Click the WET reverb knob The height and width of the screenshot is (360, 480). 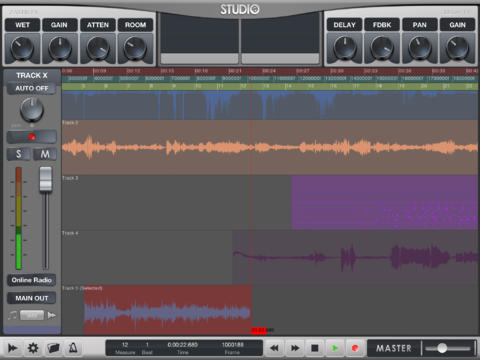(x=22, y=48)
